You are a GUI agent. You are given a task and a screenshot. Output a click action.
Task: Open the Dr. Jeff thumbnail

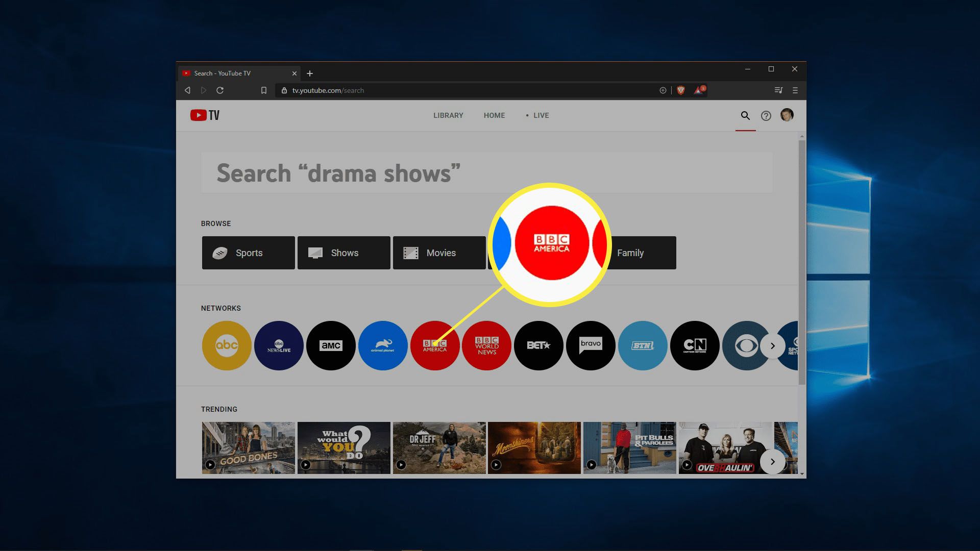(439, 448)
